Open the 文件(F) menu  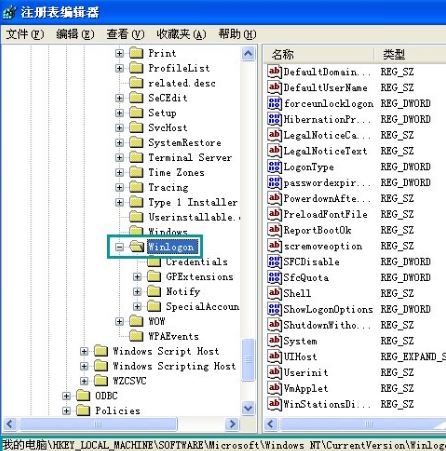[x=25, y=34]
